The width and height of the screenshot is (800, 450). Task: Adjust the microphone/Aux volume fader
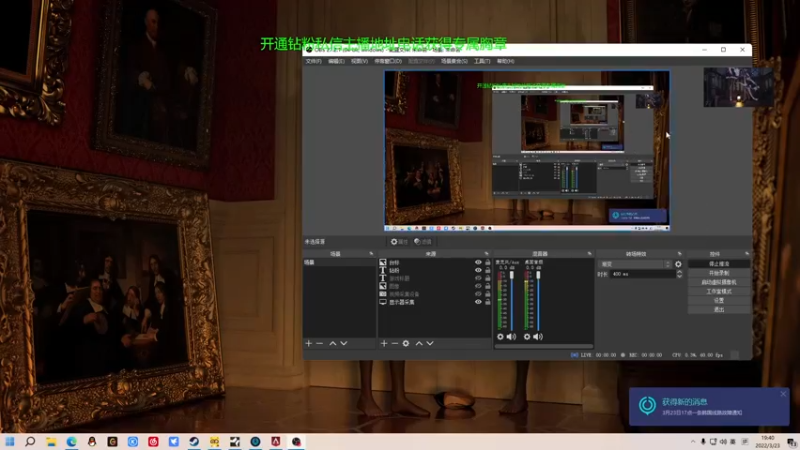[512, 275]
